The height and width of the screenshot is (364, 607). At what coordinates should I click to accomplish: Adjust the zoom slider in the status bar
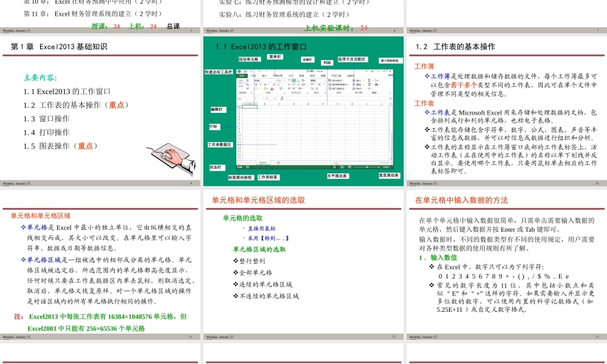tap(367, 167)
